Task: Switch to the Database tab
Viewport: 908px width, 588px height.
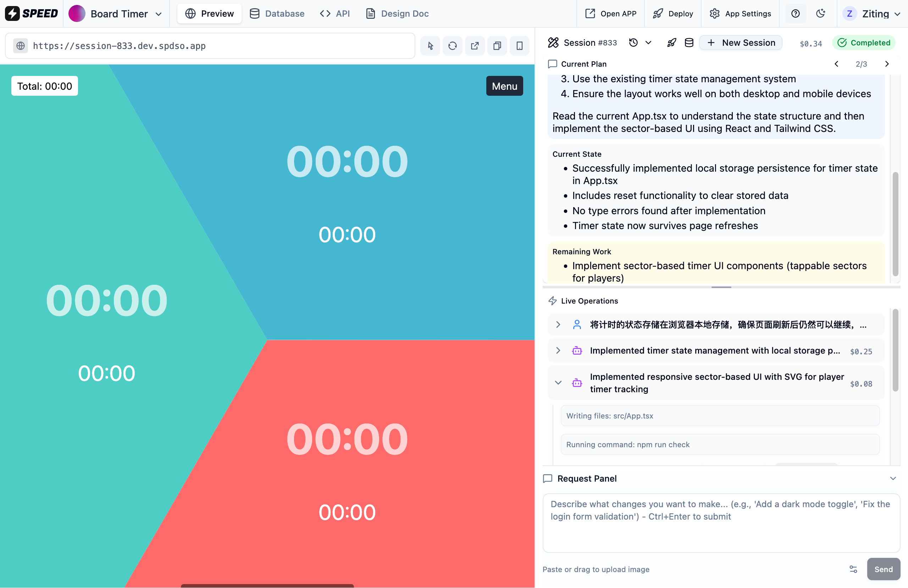Action: (277, 13)
